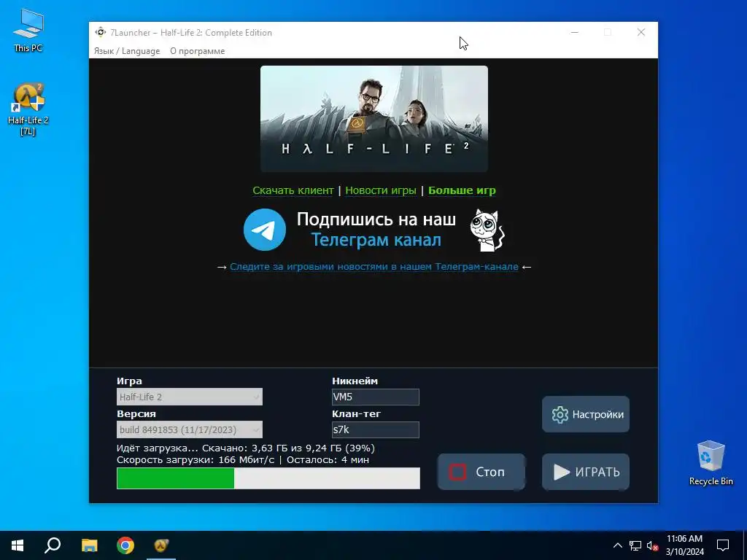Minimize the 7Launcher window
This screenshot has height=560, width=747.
(x=575, y=32)
